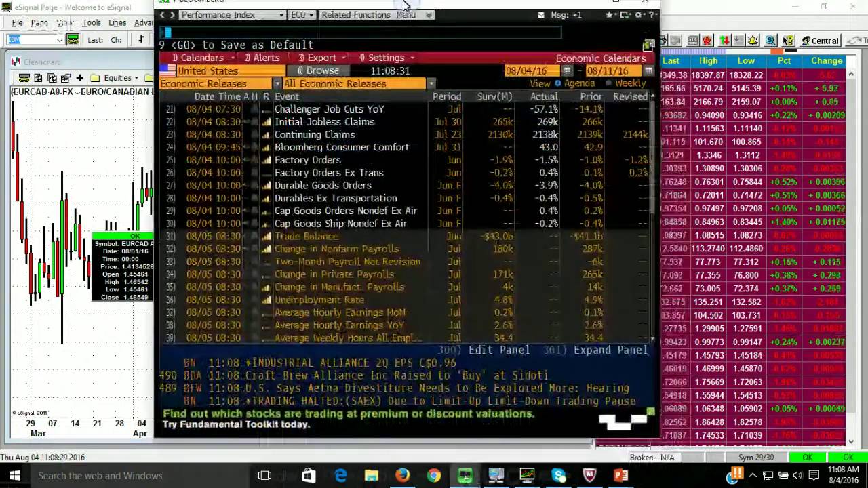
Task: Click the chart toolbar link icon
Action: (24, 78)
